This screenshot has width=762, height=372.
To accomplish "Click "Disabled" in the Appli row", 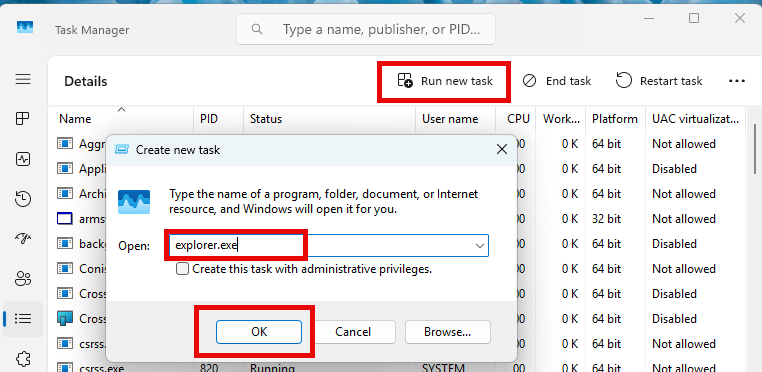I will pyautogui.click(x=674, y=169).
